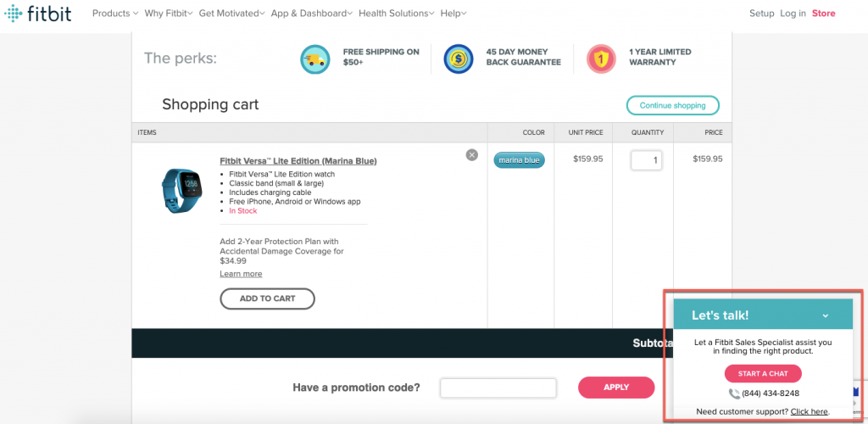The image size is (868, 424).
Task: Click the money back guarantee coin icon
Action: (459, 59)
